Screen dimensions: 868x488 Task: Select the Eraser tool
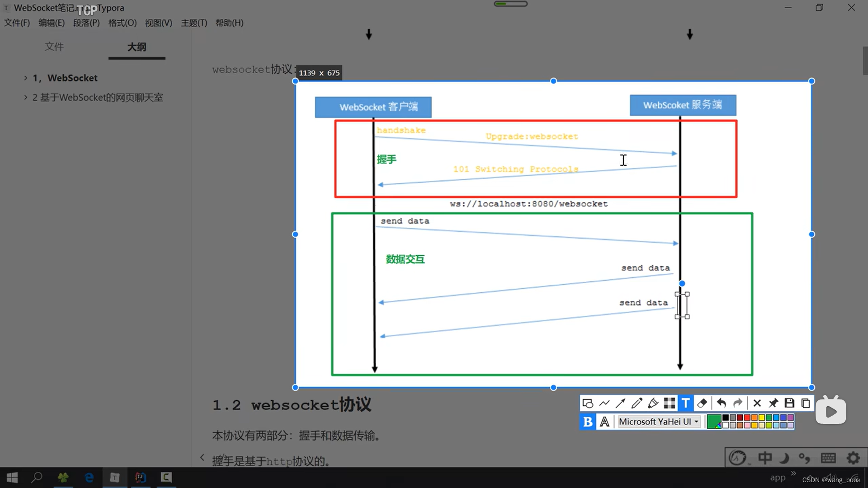[x=702, y=403]
